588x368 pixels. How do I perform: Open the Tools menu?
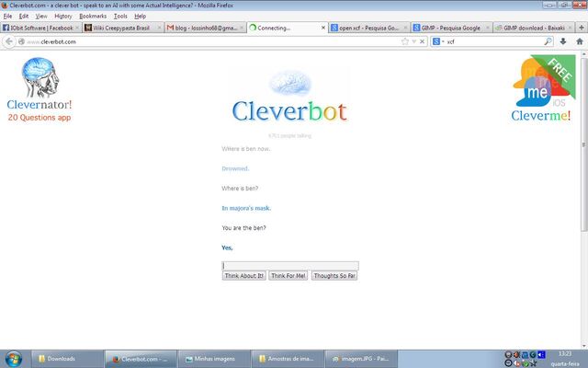[x=120, y=17]
